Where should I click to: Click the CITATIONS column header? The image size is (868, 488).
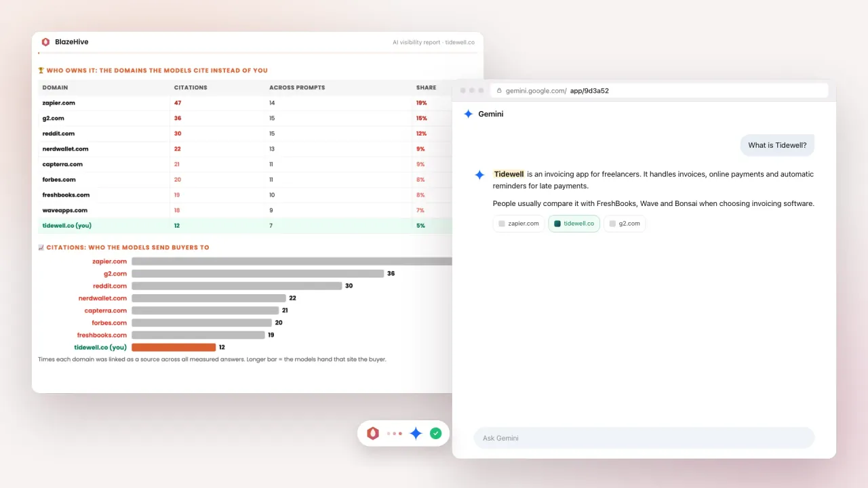[191, 87]
